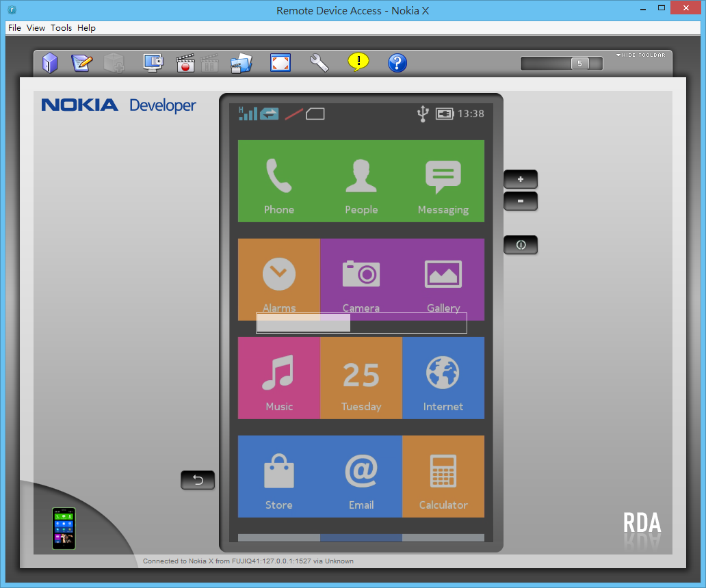Collapse toolbar using Hide Toolbar
Screen dimensions: 706x588
(641, 55)
